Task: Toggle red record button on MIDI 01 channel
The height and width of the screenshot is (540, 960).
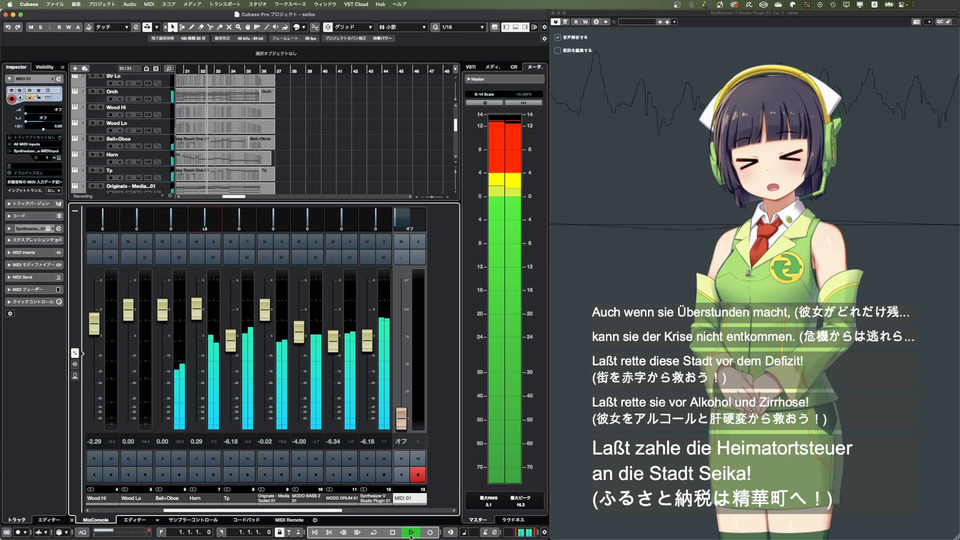Action: 418,474
